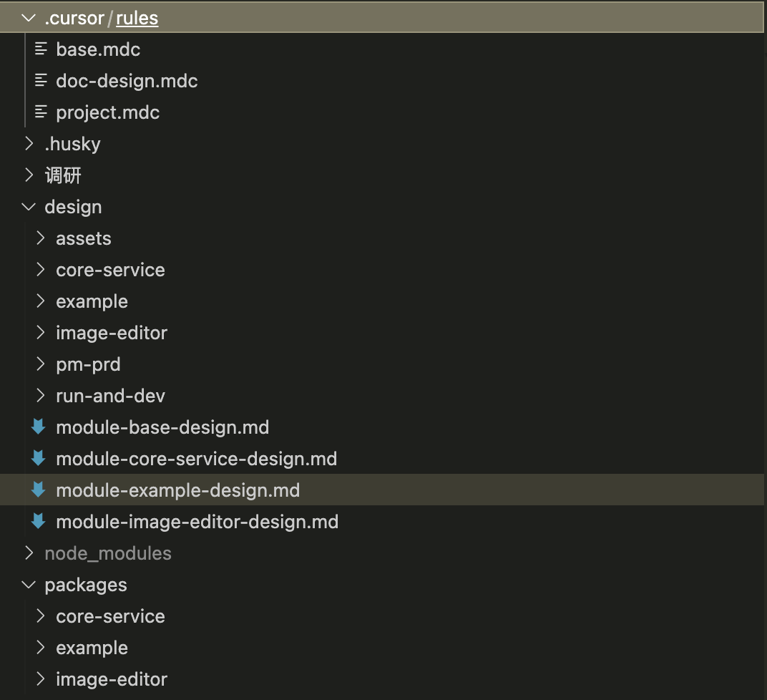
Task: Select core-service folder under design
Action: click(110, 270)
